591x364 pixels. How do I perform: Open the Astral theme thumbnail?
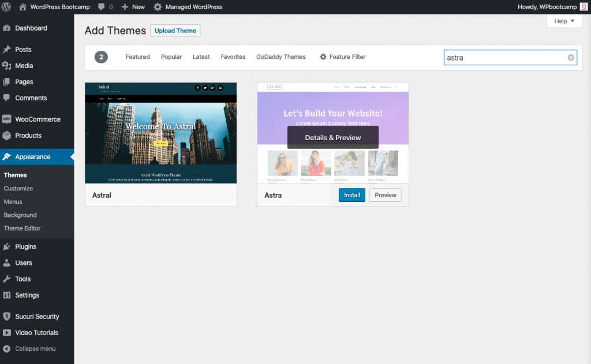click(x=161, y=133)
